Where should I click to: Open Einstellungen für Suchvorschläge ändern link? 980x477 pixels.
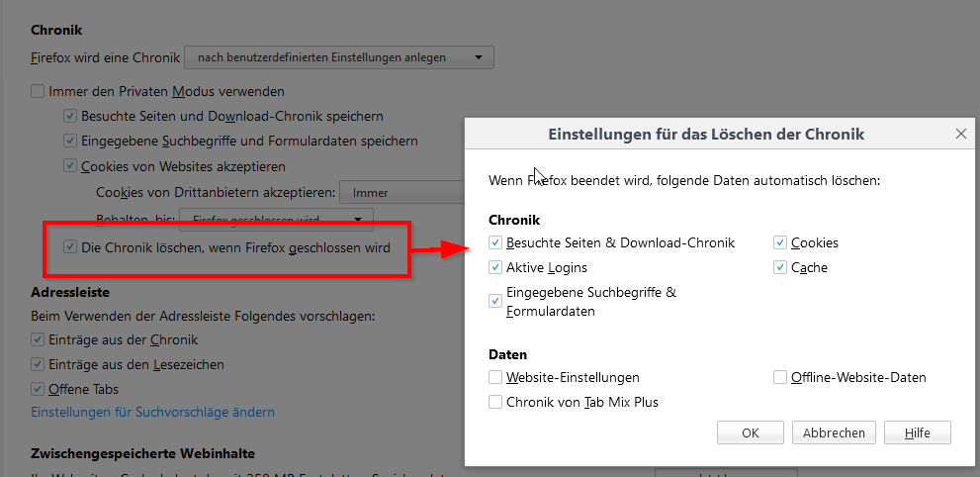click(153, 413)
